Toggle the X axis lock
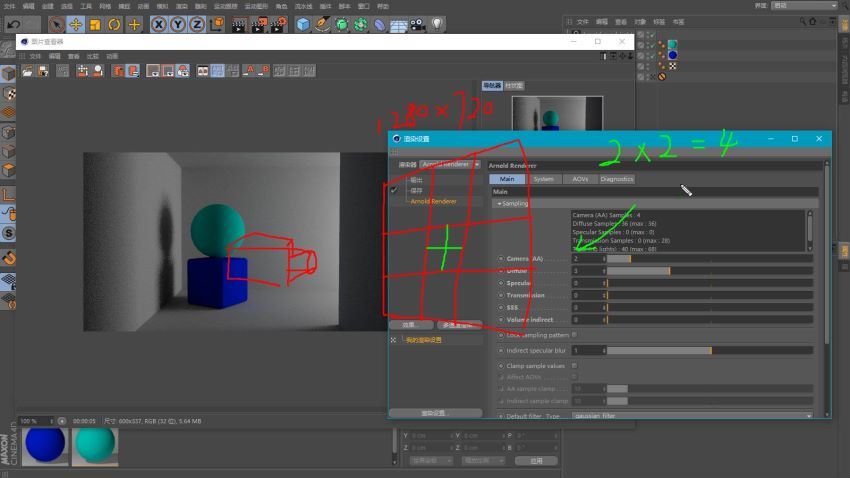This screenshot has width=850, height=478. point(158,24)
